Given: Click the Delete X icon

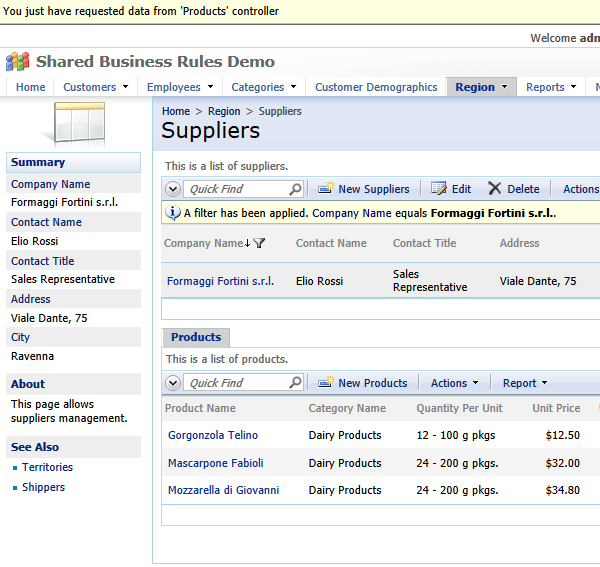Looking at the screenshot, I should click(x=494, y=188).
